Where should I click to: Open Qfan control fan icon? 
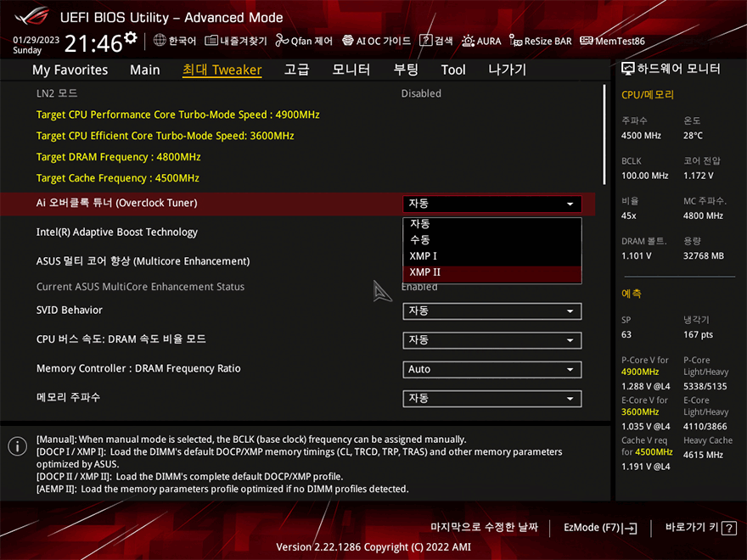coord(282,41)
